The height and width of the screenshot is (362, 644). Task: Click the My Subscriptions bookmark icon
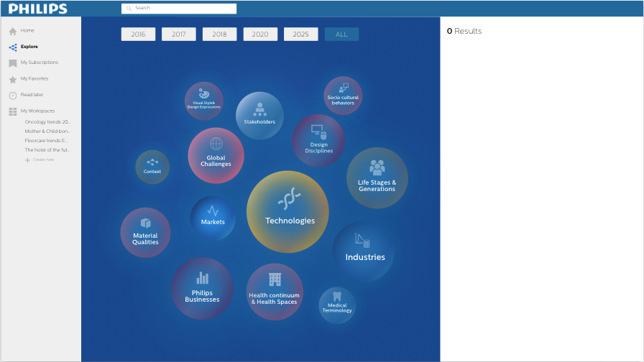point(13,62)
